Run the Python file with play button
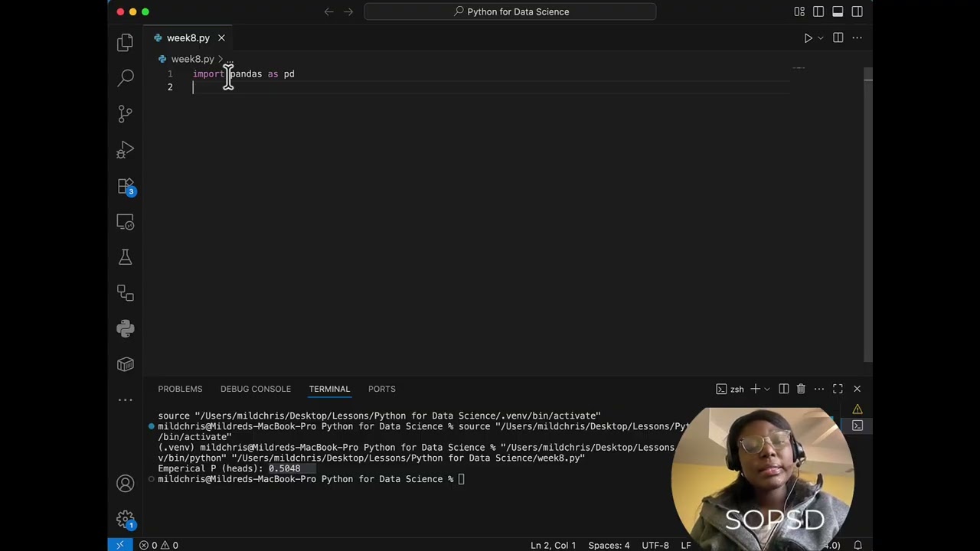Image resolution: width=980 pixels, height=551 pixels. (808, 37)
